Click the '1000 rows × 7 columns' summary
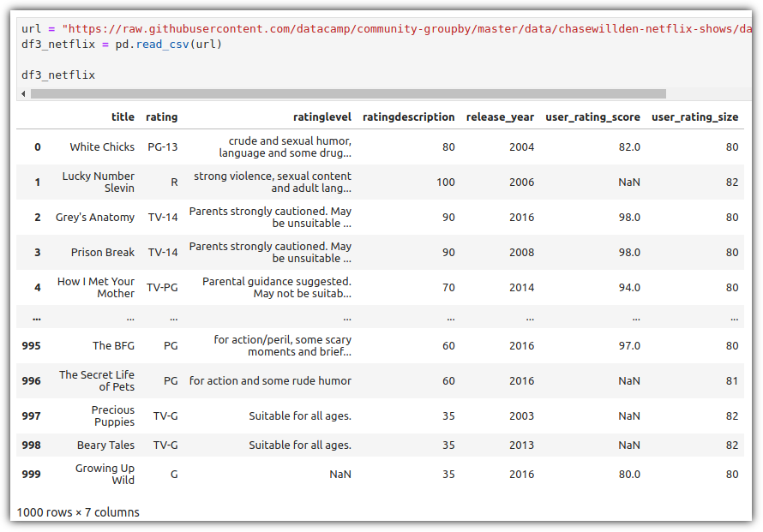Image resolution: width=763 pixels, height=532 pixels. [78, 512]
